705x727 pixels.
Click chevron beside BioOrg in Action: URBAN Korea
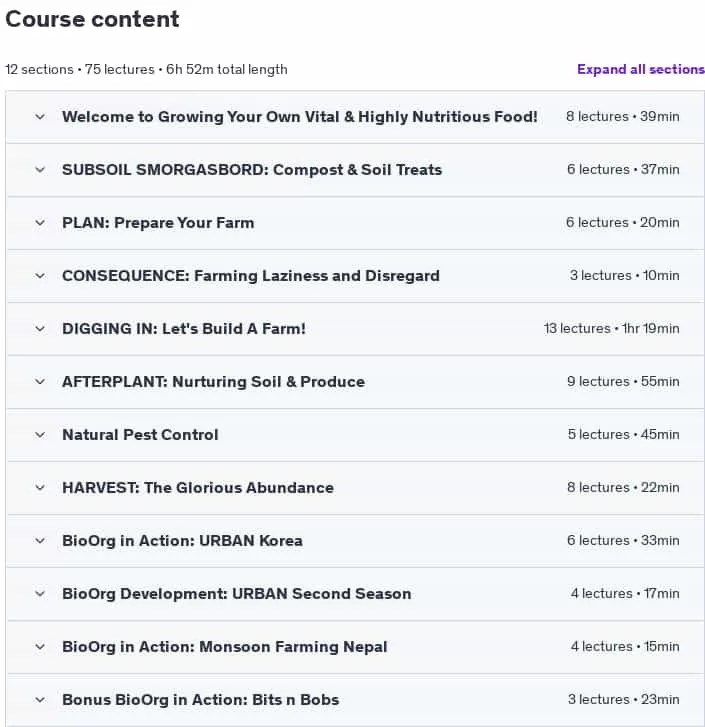click(x=40, y=541)
